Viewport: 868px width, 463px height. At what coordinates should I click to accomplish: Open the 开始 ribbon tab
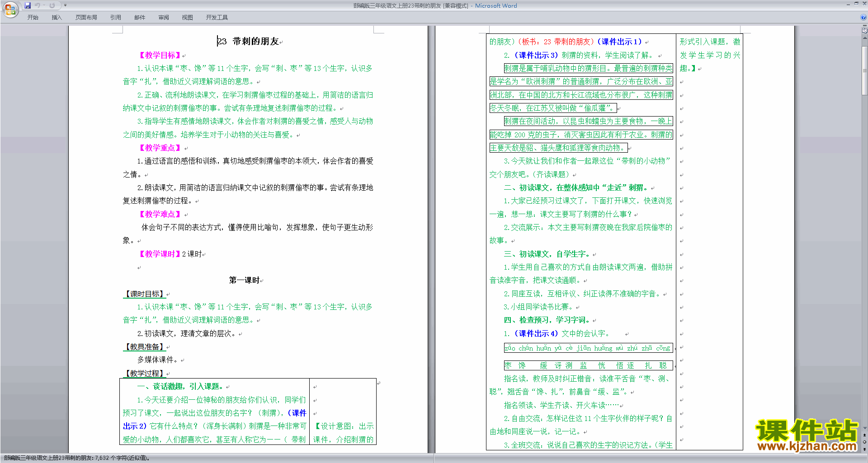[33, 17]
